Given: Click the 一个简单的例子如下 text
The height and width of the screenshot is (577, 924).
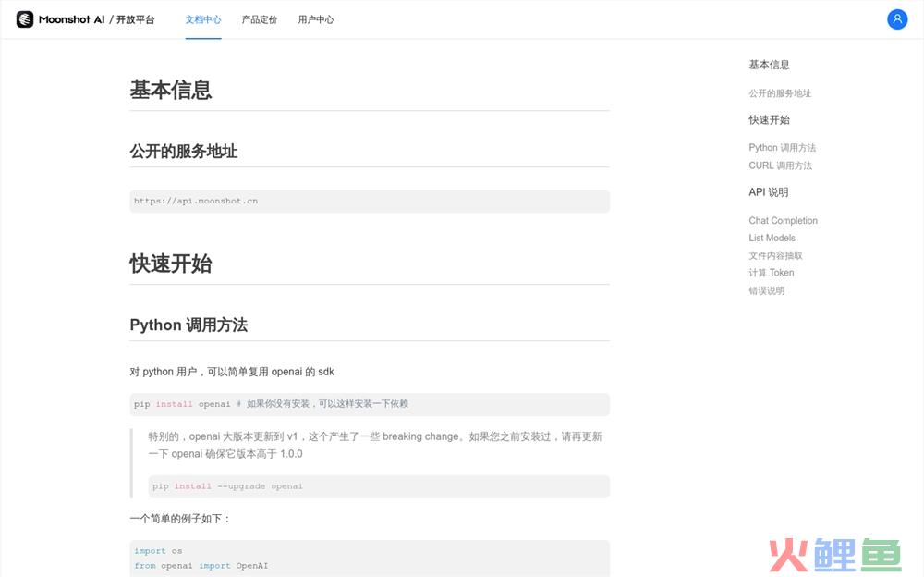Looking at the screenshot, I should [x=180, y=519].
